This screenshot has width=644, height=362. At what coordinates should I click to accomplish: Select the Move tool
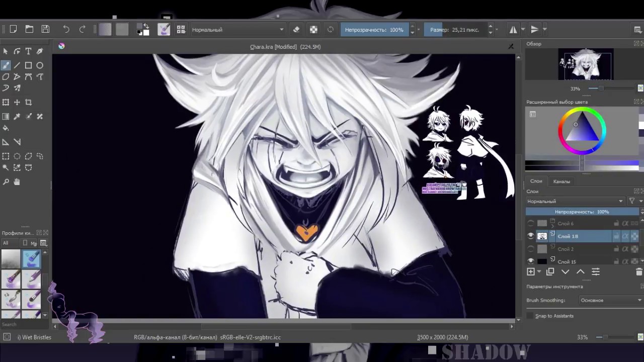17,102
